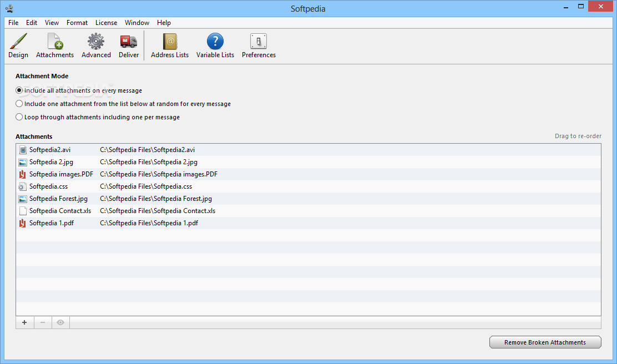Open the Window menu
Viewport: 617px width, 364px height.
pyautogui.click(x=137, y=22)
